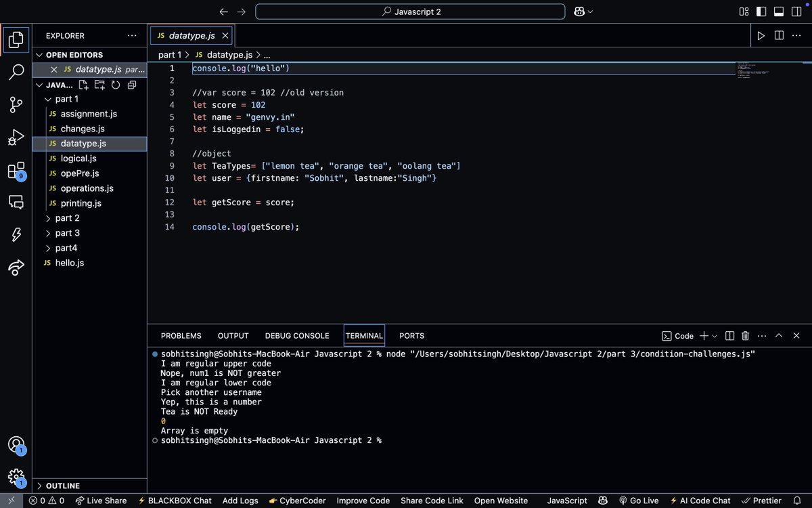Image resolution: width=812 pixels, height=508 pixels.
Task: Open assignment.js in the file tree
Action: pos(89,114)
